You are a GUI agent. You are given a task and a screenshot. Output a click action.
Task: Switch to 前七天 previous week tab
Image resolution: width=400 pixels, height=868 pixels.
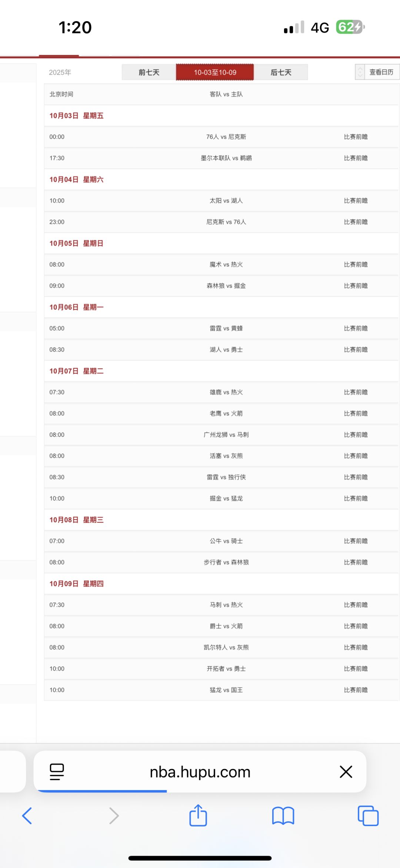click(x=149, y=72)
